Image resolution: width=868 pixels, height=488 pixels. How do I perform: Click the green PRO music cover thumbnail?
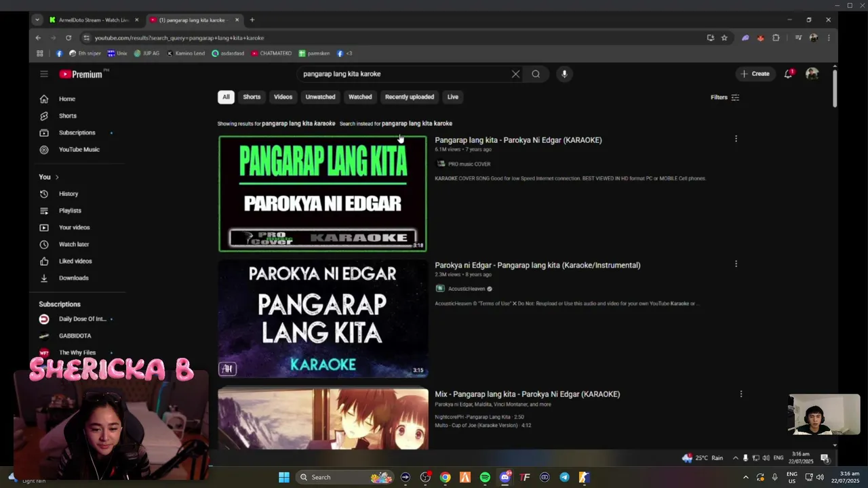[x=323, y=193]
